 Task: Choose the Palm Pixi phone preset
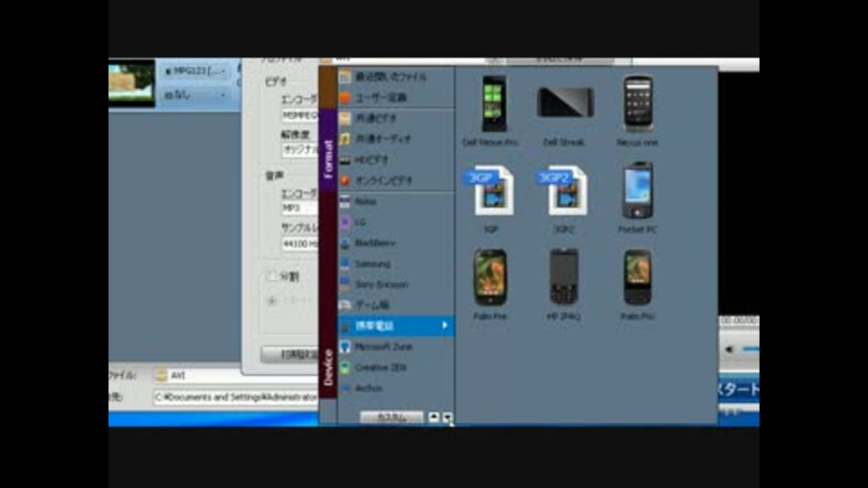pyautogui.click(x=637, y=285)
